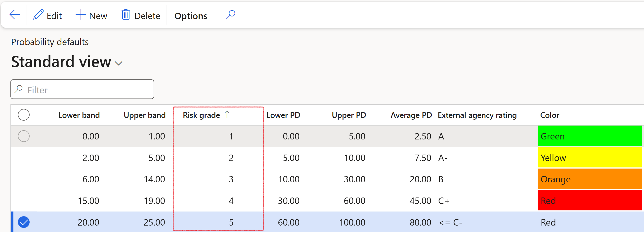Uncheck the selected Risk grade 5 row

24,222
